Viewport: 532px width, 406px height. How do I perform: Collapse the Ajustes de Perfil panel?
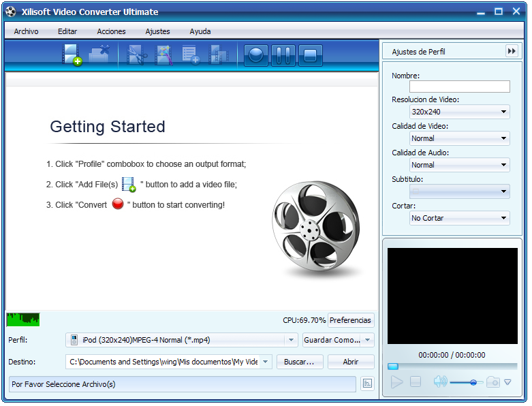tap(511, 51)
